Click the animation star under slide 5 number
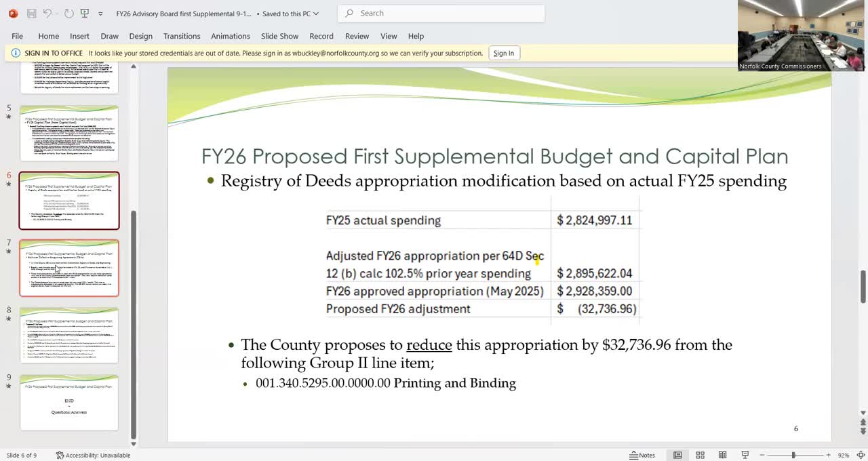Screen dimensions: 868x461 click(x=9, y=117)
